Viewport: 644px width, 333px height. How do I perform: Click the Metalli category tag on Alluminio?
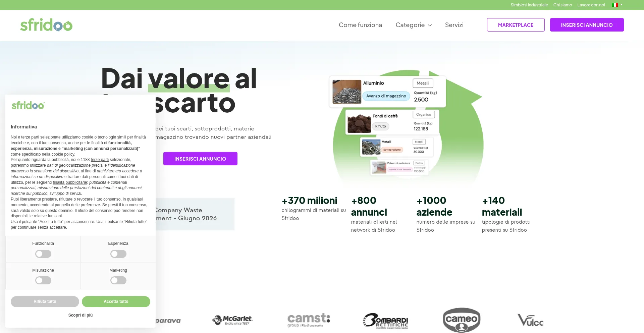click(x=423, y=83)
